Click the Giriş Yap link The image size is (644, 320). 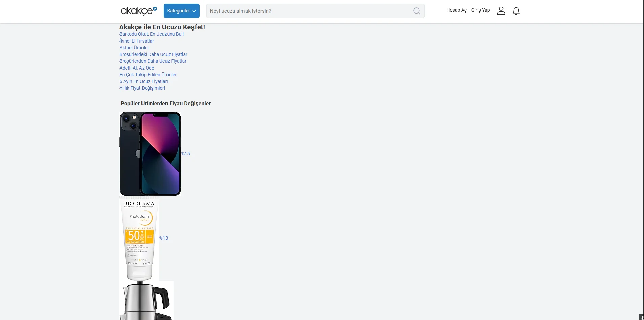coord(481,10)
